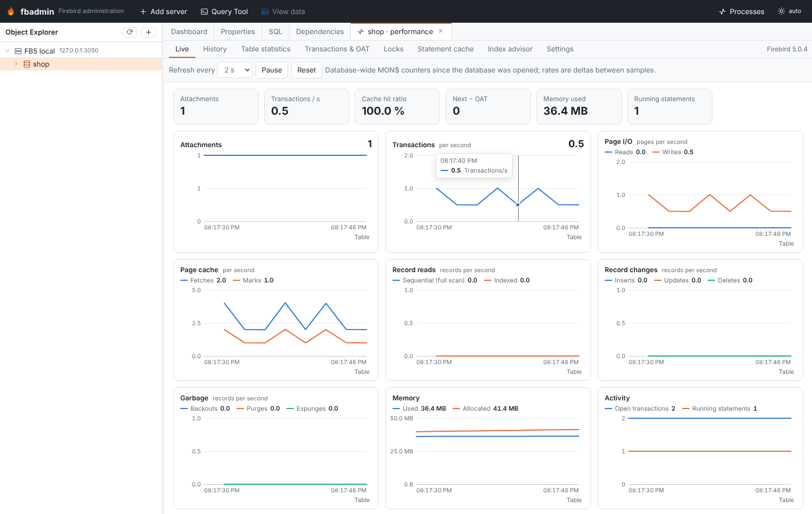The width and height of the screenshot is (812, 514).
Task: Show Table view for Page I/O chart
Action: pyautogui.click(x=787, y=243)
